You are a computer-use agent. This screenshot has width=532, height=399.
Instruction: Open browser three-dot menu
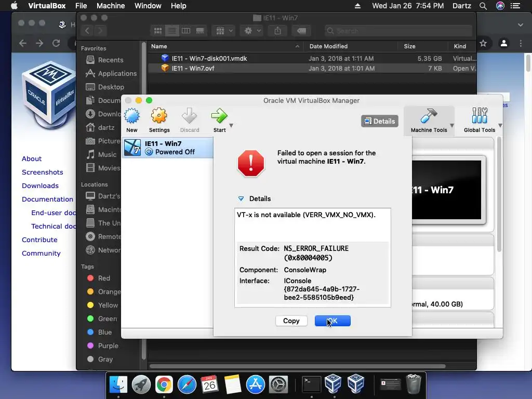click(521, 43)
